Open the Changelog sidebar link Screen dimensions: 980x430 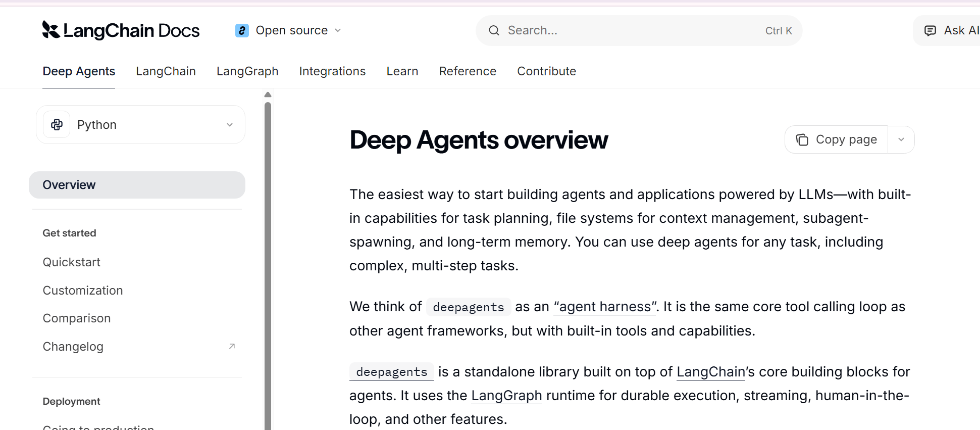73,347
